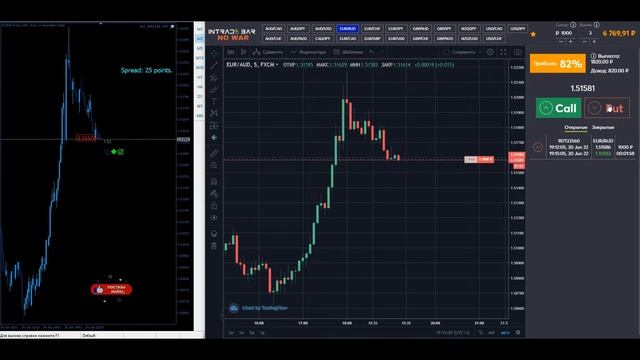The image size is (640, 360).
Task: Select the brush drawing tool
Action: click(x=214, y=89)
